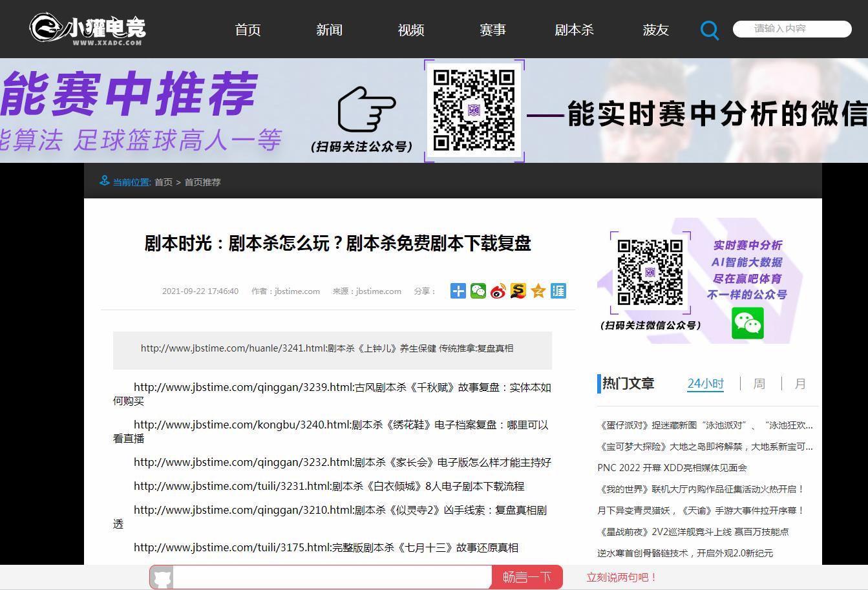868x590 pixels.
Task: Click the 《绣花鞋》电子档案复盘 line
Action: [331, 432]
